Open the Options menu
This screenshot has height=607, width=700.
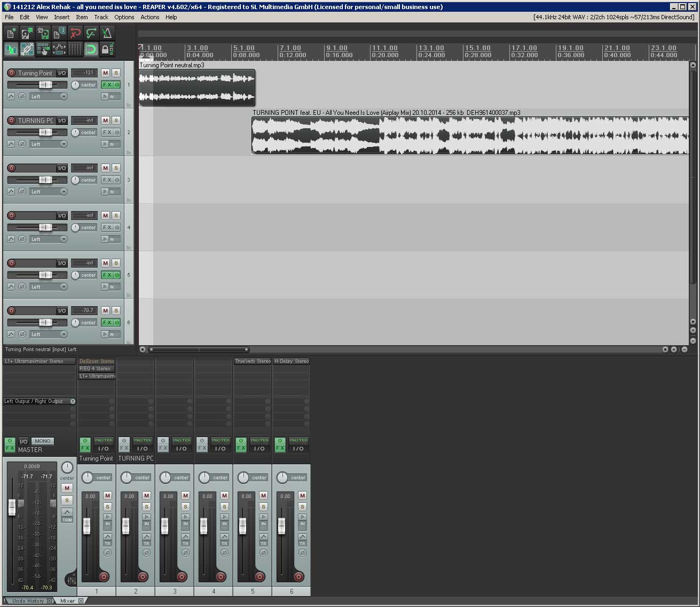coord(124,17)
